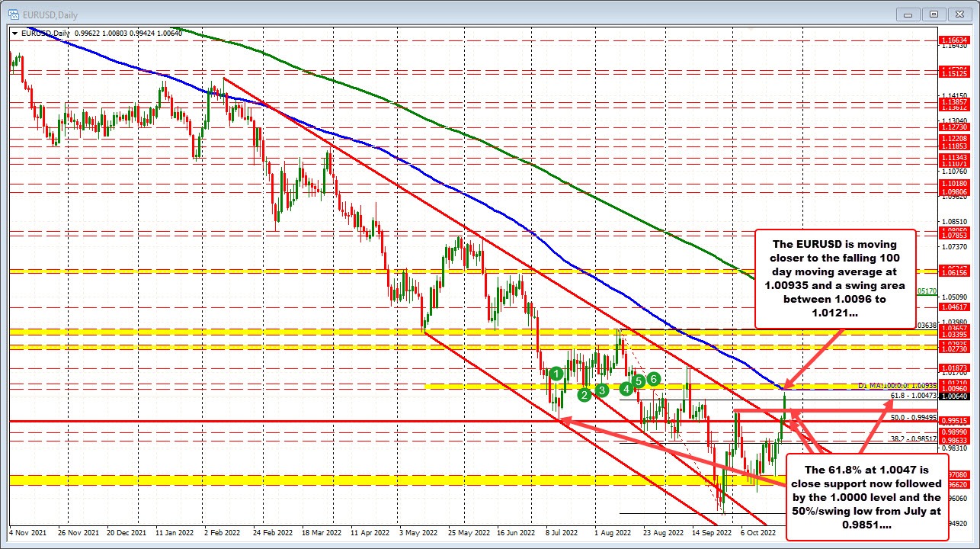
Task: Open the dropdown arrow beside the EURUSD,Daily readout
Action: click(x=14, y=33)
